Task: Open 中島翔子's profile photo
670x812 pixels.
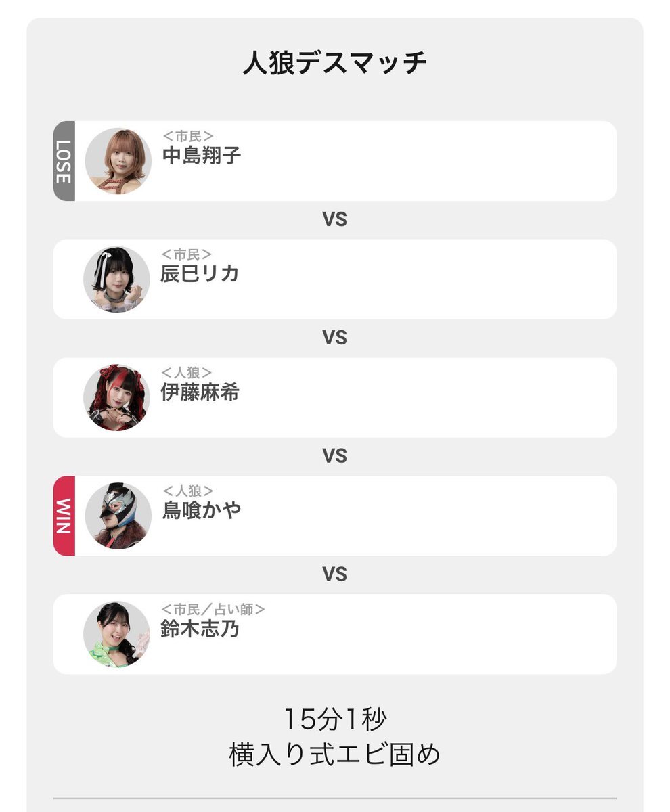Action: coord(118,161)
